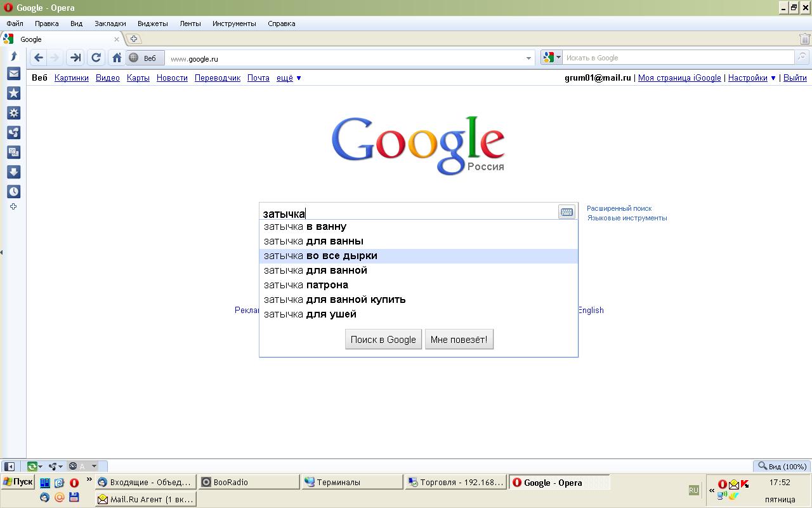The width and height of the screenshot is (812, 508).
Task: Open 'Языковые инструменты' link
Action: point(627,218)
